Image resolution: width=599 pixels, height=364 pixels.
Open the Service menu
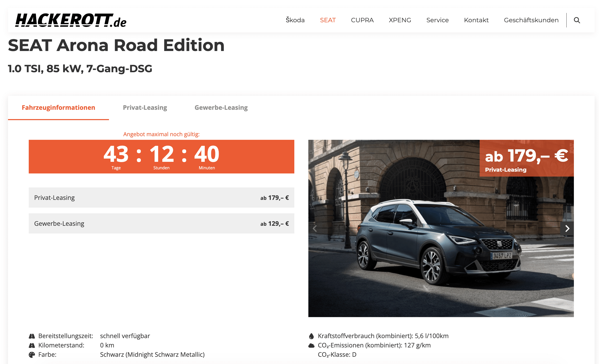437,20
